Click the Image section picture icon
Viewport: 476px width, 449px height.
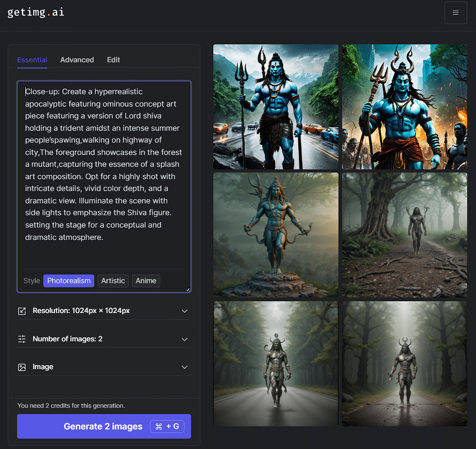point(22,367)
